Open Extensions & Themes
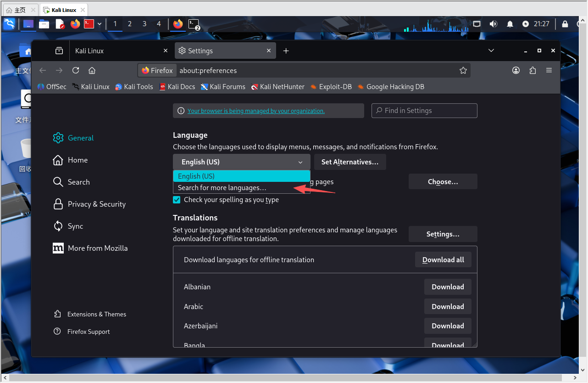This screenshot has height=383, width=588. (x=90, y=314)
